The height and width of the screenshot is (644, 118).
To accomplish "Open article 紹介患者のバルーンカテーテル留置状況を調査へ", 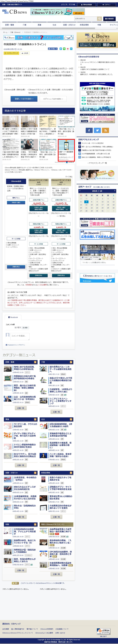I will (x=61, y=369).
